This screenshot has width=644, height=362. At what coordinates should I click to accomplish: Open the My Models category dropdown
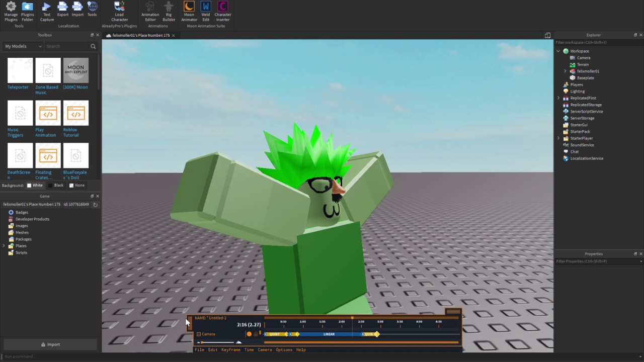tap(23, 46)
